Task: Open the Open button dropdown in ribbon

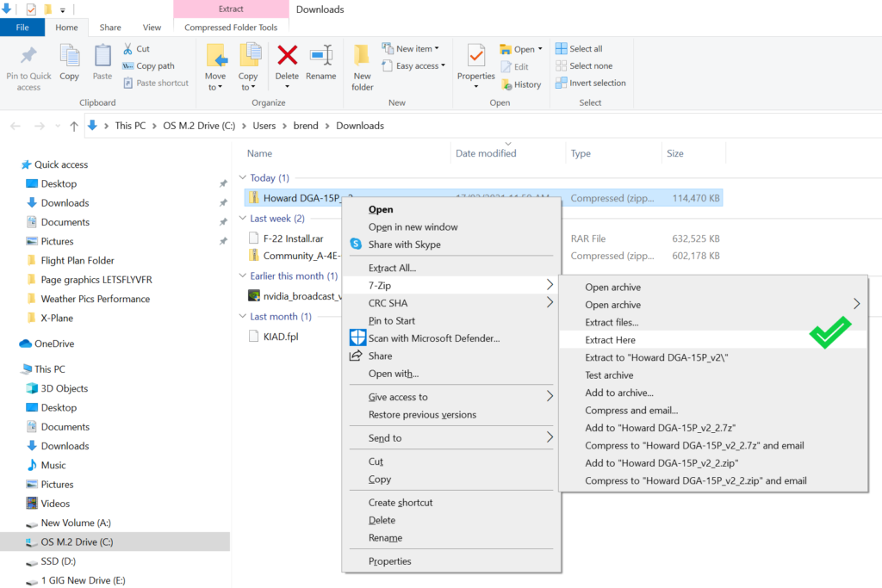Action: 540,49
